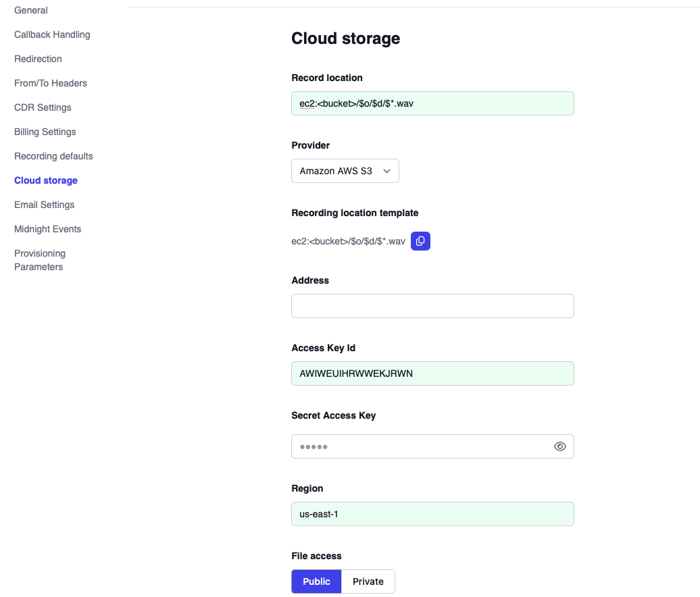Open the Redirection section
This screenshot has height=597, width=700.
point(38,59)
